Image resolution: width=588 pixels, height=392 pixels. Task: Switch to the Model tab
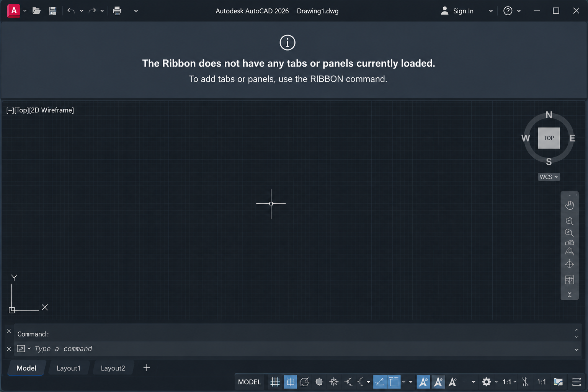point(26,368)
